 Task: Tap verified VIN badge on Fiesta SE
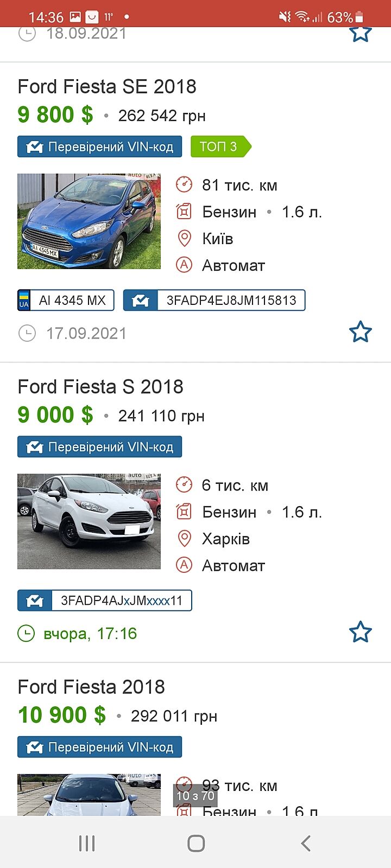click(x=99, y=146)
